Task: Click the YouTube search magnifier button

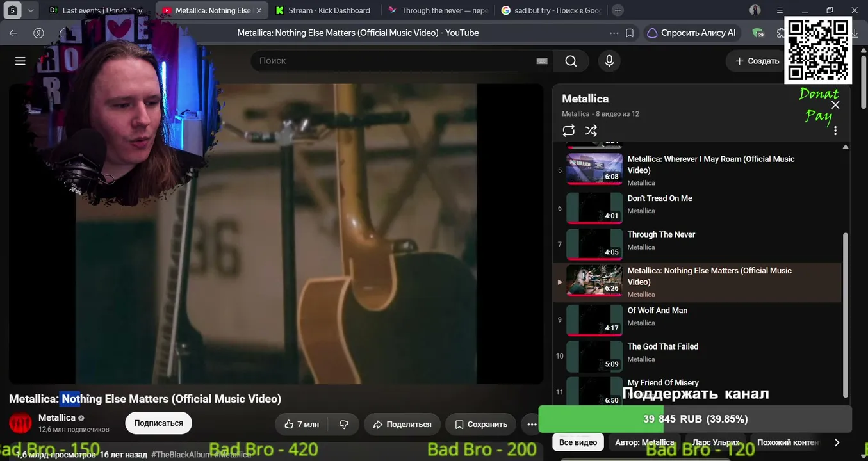Action: pos(571,61)
